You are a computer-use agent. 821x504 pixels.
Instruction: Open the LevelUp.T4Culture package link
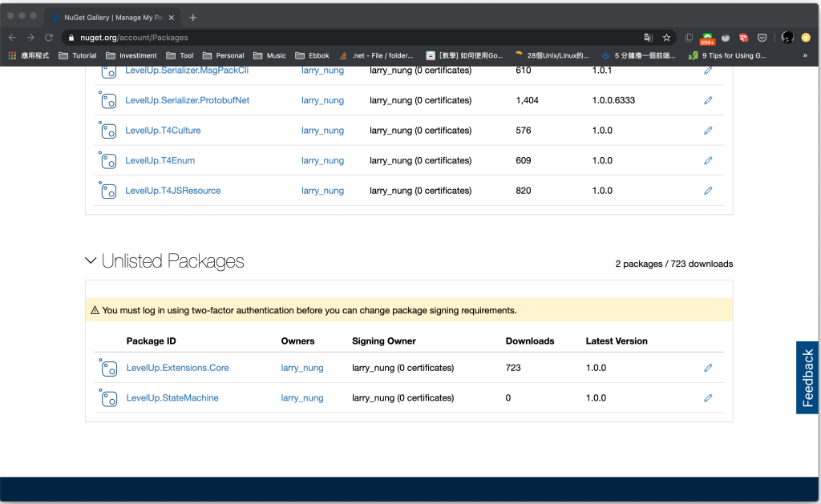coord(163,131)
